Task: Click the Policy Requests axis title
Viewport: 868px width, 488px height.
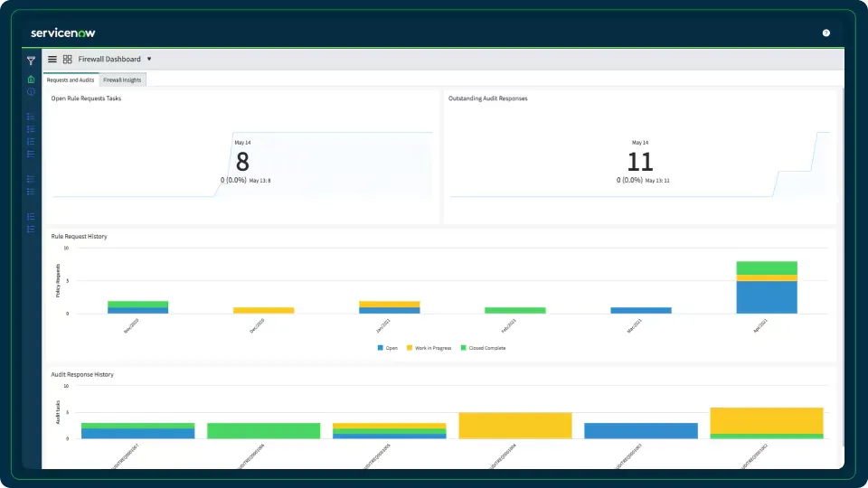Action: coord(58,280)
